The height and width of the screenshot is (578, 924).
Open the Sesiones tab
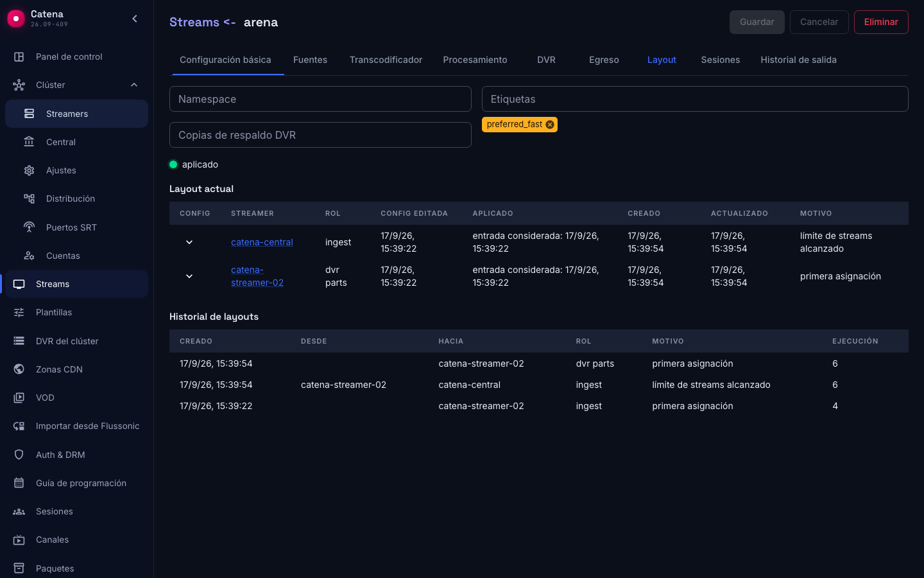(x=720, y=60)
